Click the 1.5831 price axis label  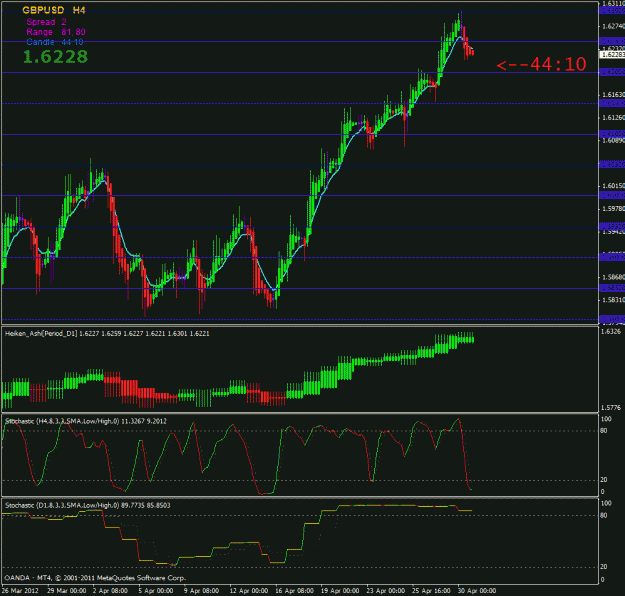[x=613, y=299]
